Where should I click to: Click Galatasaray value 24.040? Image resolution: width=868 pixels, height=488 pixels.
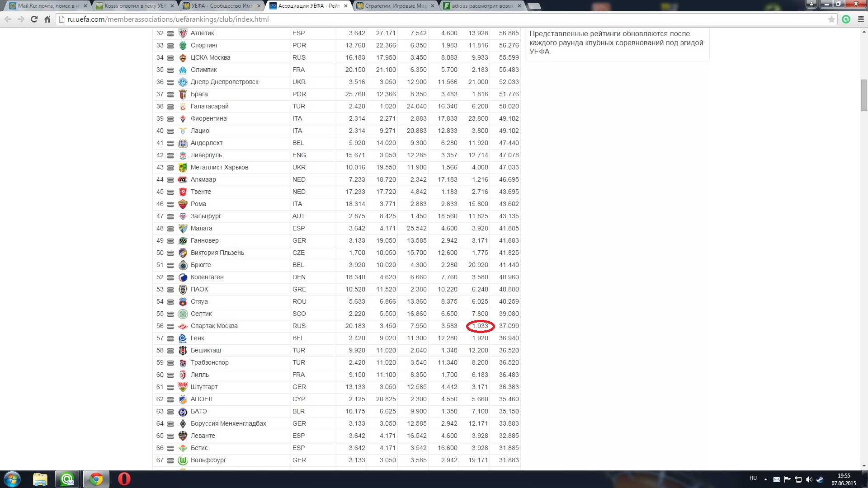416,107
